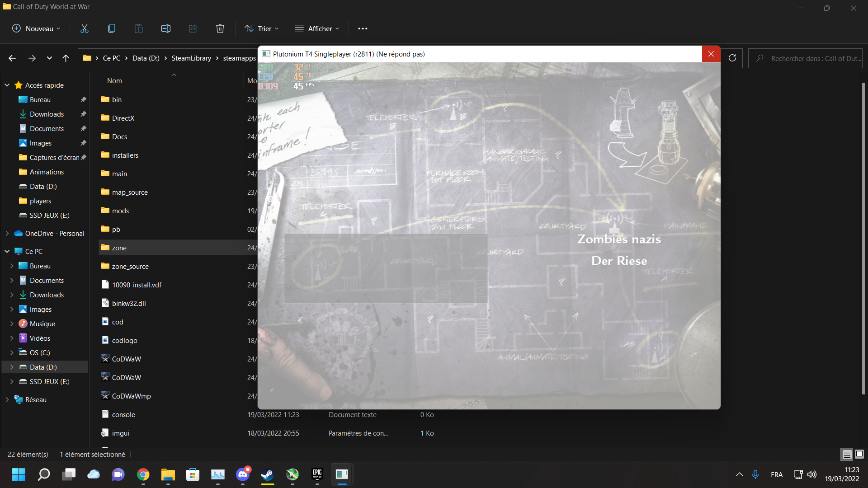868x488 pixels.
Task: Open Discord from taskbar
Action: coord(243,474)
